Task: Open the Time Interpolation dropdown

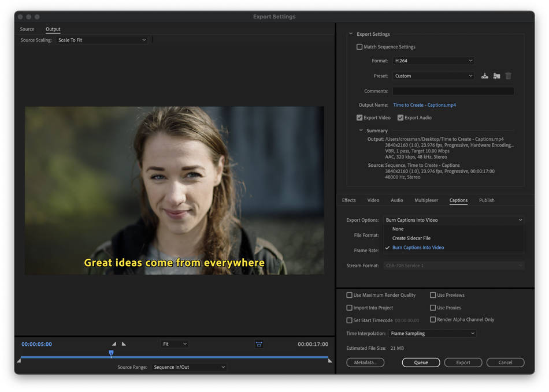Action: (x=432, y=334)
